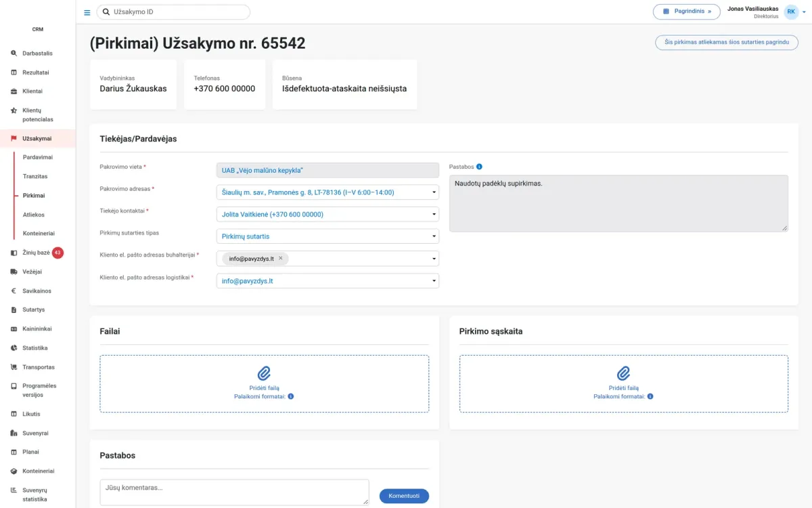Open Sutartys in the sidebar
This screenshot has width=812, height=508.
point(33,310)
